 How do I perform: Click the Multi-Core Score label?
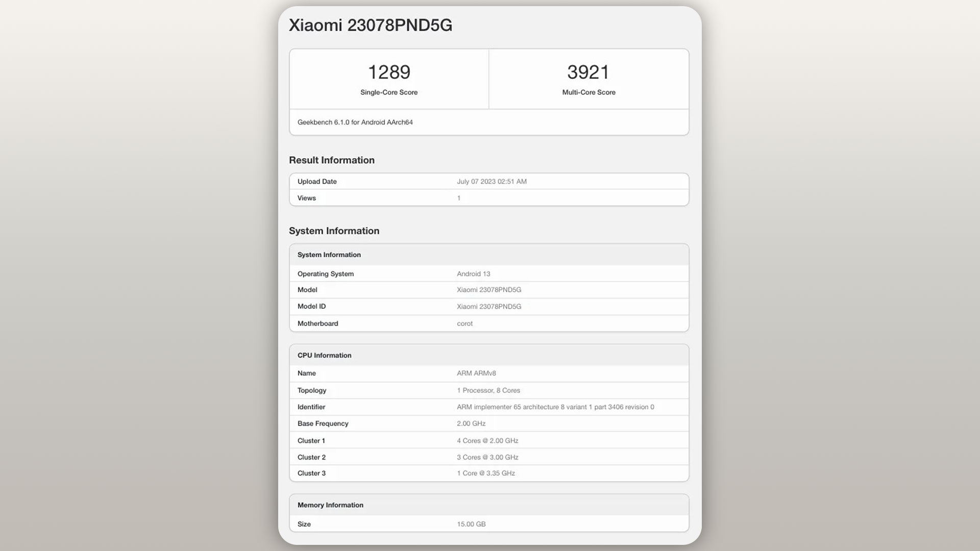coord(589,92)
